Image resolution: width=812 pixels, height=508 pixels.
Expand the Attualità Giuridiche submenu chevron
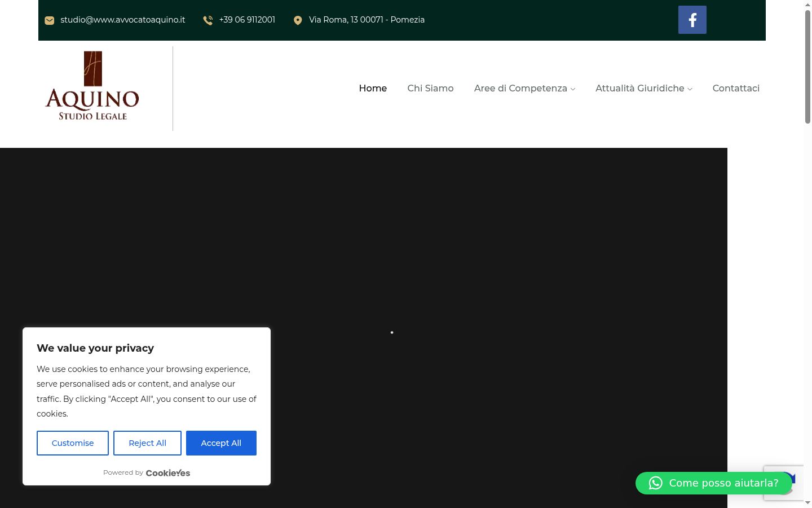click(x=690, y=89)
